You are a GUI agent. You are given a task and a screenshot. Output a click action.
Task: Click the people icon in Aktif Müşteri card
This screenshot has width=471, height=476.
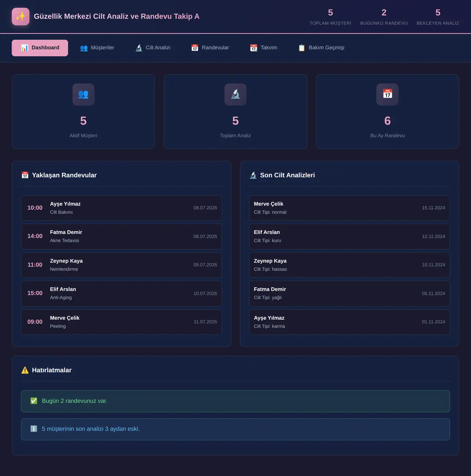83,94
